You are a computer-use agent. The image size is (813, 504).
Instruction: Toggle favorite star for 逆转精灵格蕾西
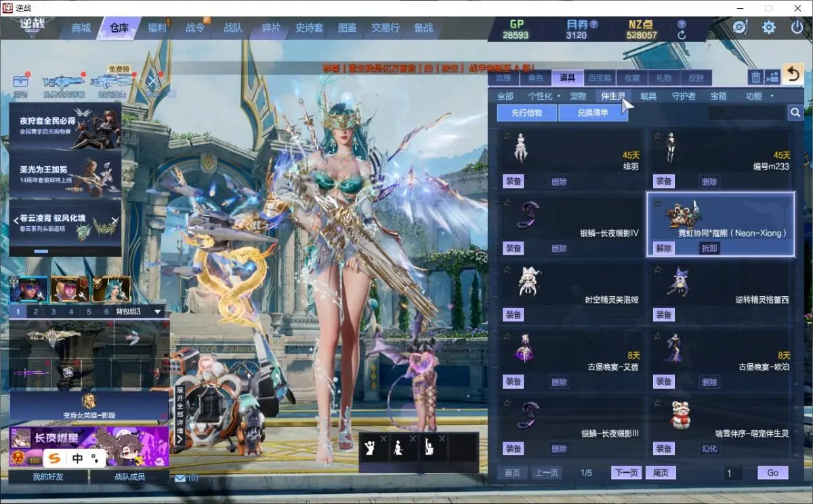[x=656, y=268]
